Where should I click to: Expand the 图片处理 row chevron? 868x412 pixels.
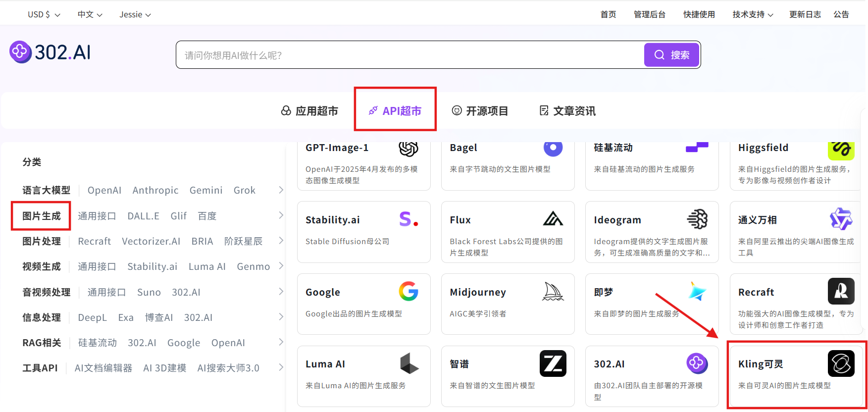pyautogui.click(x=281, y=241)
